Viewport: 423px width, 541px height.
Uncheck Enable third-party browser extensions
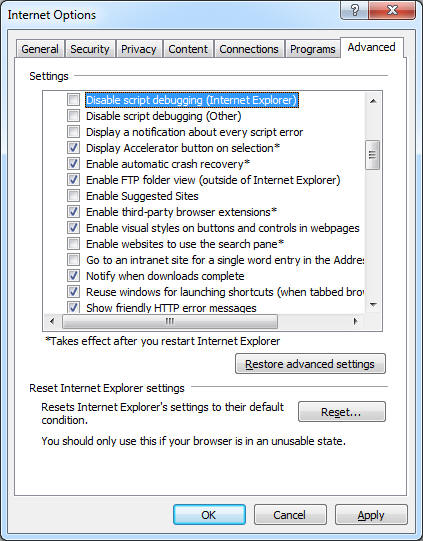tap(73, 212)
